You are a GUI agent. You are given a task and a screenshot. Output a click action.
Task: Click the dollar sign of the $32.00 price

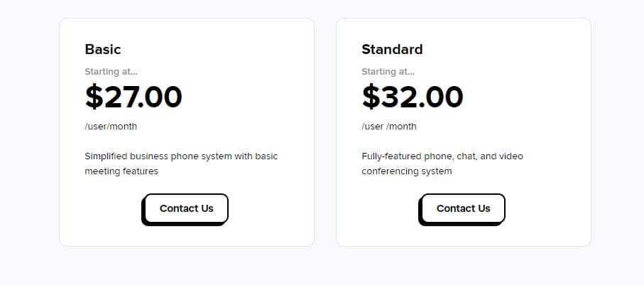[371, 97]
